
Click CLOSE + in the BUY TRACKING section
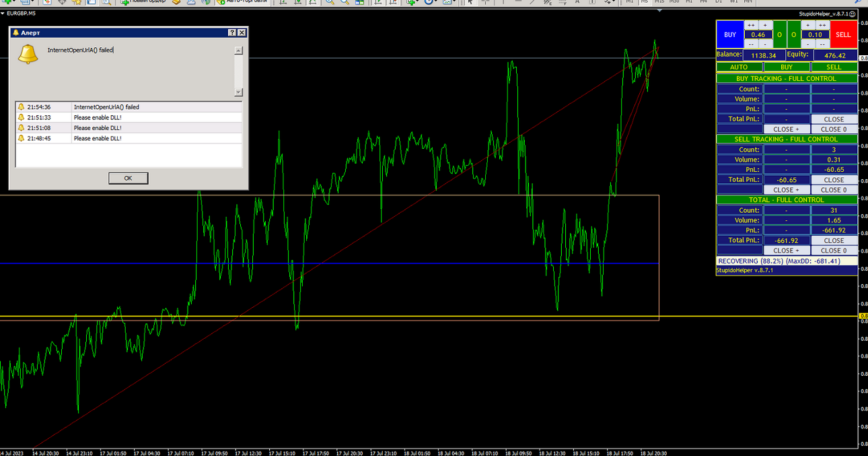[x=787, y=129]
